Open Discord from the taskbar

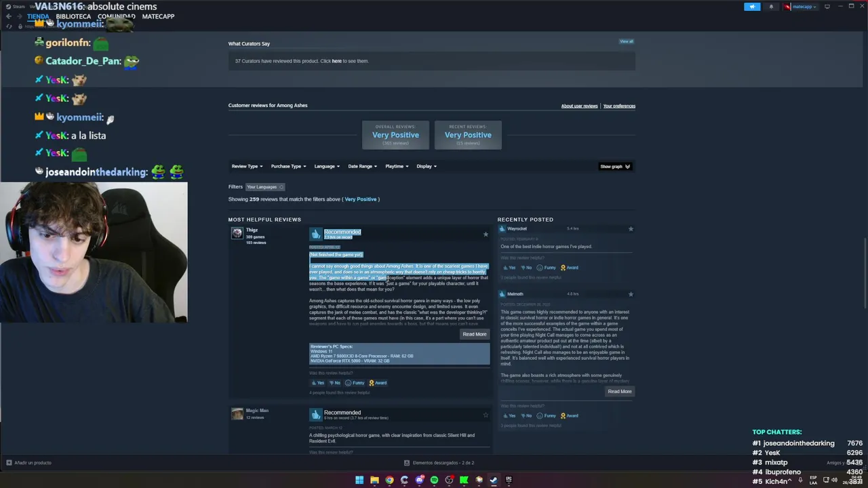(x=419, y=480)
